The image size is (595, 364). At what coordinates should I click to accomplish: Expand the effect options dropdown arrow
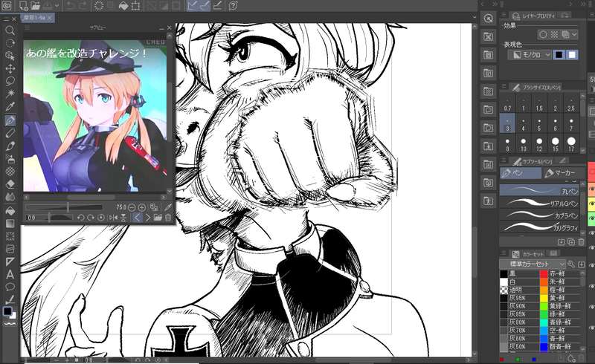[x=574, y=34]
